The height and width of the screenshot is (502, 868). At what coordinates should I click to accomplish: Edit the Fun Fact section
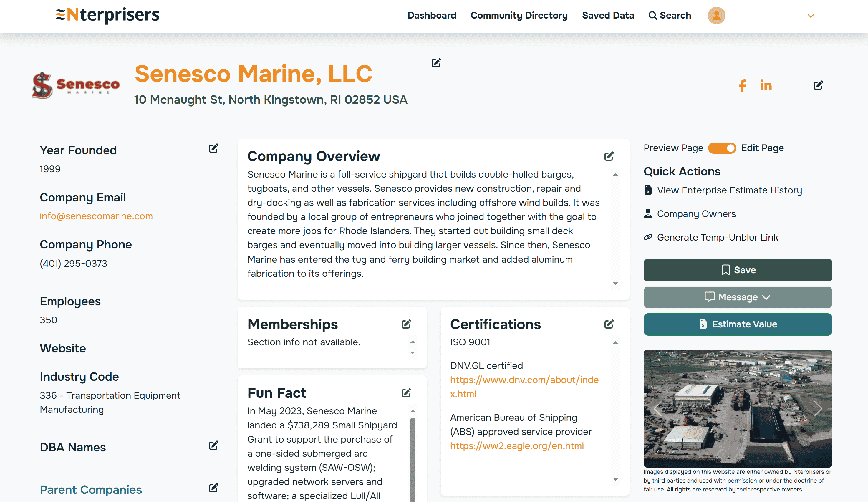pyautogui.click(x=406, y=393)
